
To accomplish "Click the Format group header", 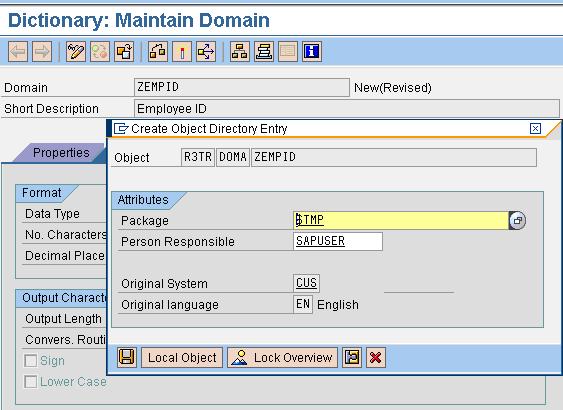I will (41, 193).
